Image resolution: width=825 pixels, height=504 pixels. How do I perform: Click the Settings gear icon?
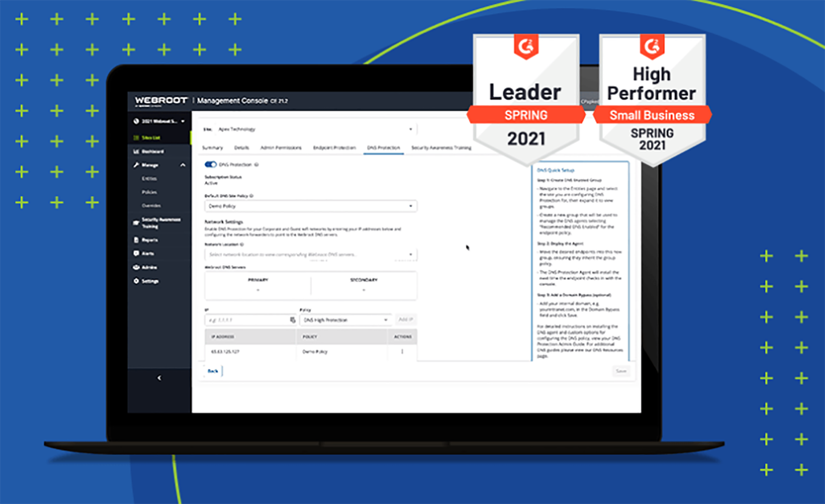[136, 281]
